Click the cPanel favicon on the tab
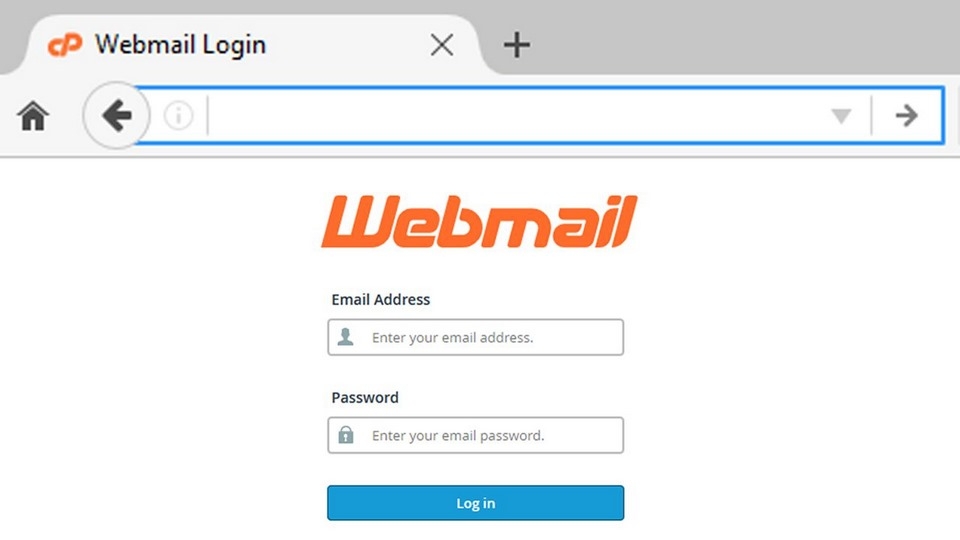Screen dimensions: 960x540 tap(65, 45)
